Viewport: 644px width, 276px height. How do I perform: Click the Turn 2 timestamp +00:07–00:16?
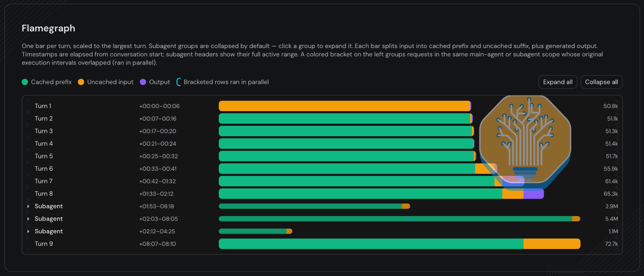tap(158, 119)
